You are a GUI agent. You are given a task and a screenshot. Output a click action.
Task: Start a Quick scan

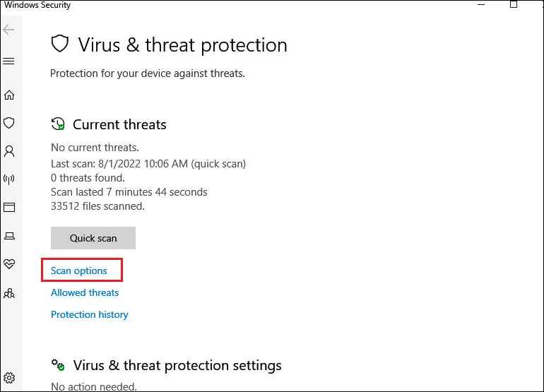coord(93,238)
